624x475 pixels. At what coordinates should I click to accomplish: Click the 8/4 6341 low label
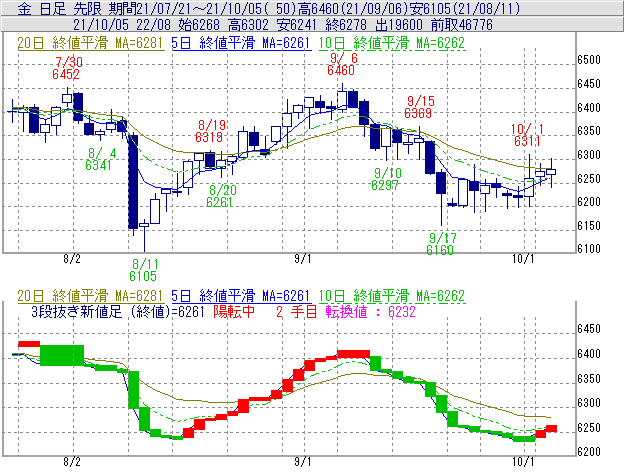pyautogui.click(x=99, y=159)
